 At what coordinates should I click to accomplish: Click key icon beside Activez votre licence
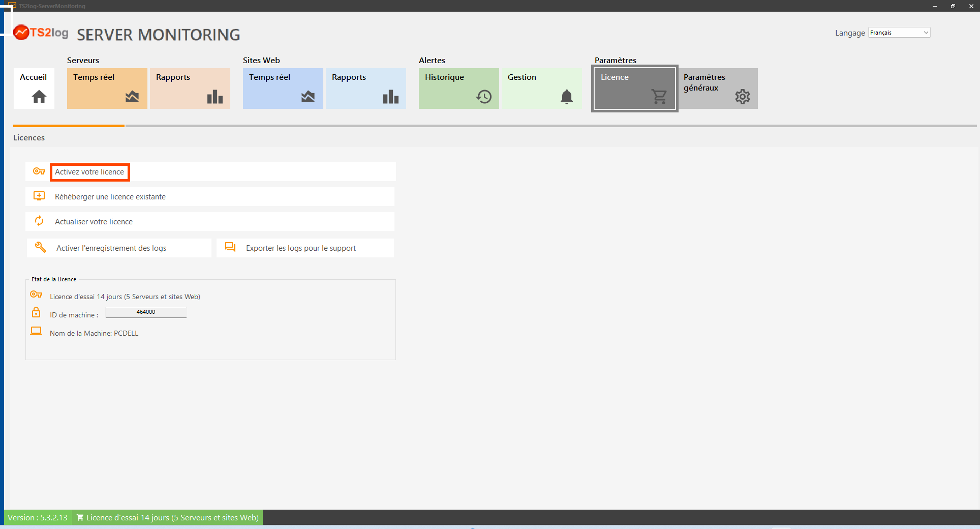tap(39, 171)
